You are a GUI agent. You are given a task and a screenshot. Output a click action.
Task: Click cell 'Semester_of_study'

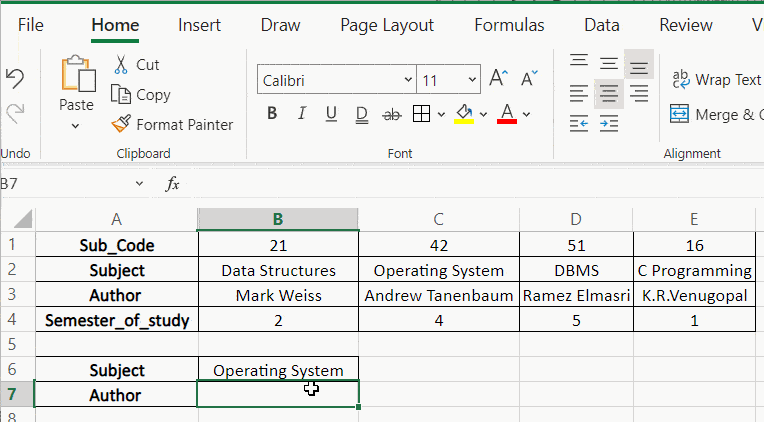click(x=117, y=320)
